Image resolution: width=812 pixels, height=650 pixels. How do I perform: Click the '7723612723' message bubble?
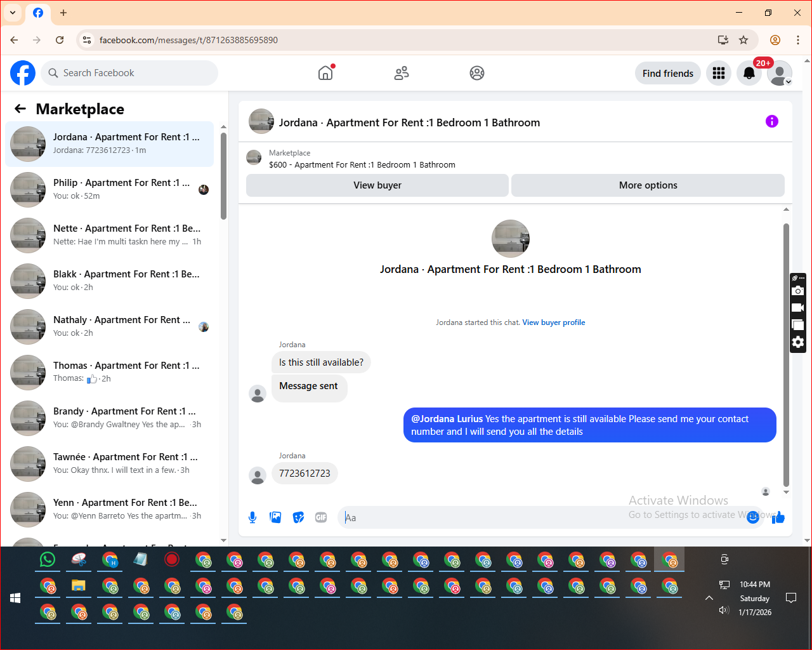pyautogui.click(x=304, y=474)
